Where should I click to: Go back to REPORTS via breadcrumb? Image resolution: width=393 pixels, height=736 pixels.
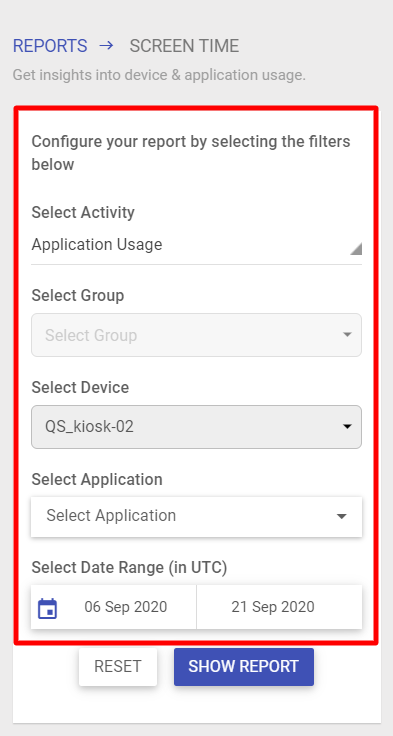pos(50,46)
